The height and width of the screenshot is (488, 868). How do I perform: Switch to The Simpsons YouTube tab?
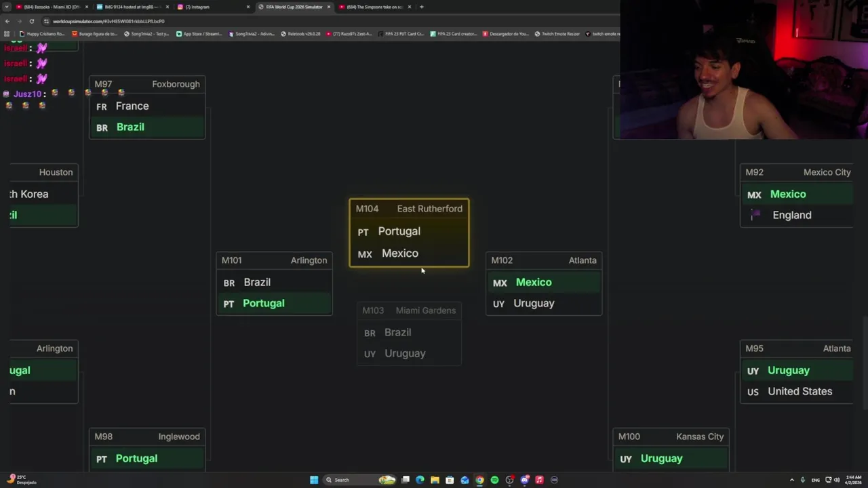(x=375, y=7)
